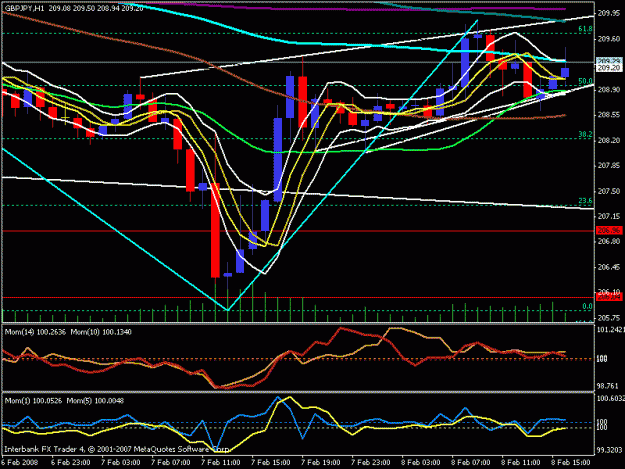Click the 205.75 price axis label

coord(609,318)
